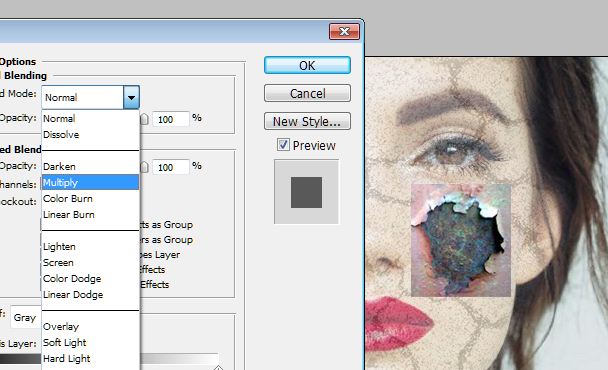Choose Normal in blend mode list
The image size is (608, 370).
pos(90,118)
